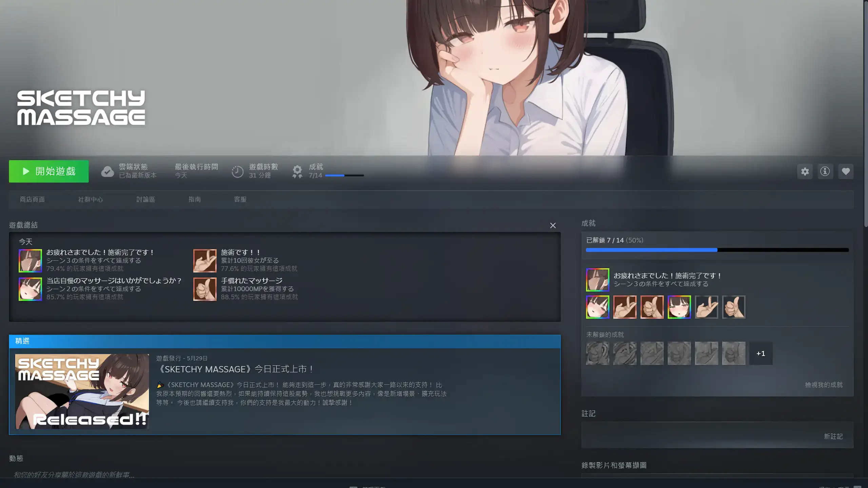
Task: Click first locked achievement icon
Action: [x=597, y=353]
